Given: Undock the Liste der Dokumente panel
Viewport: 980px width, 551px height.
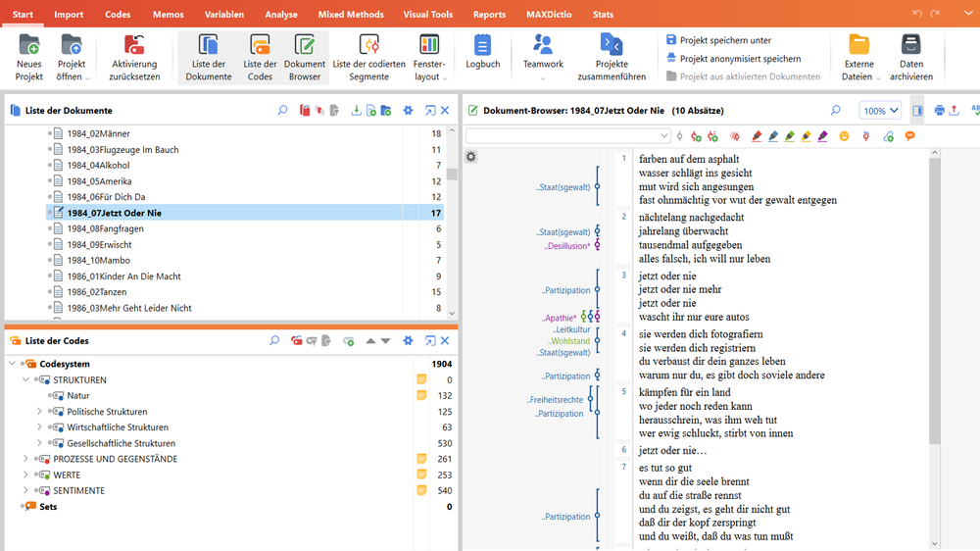Looking at the screenshot, I should pyautogui.click(x=430, y=111).
